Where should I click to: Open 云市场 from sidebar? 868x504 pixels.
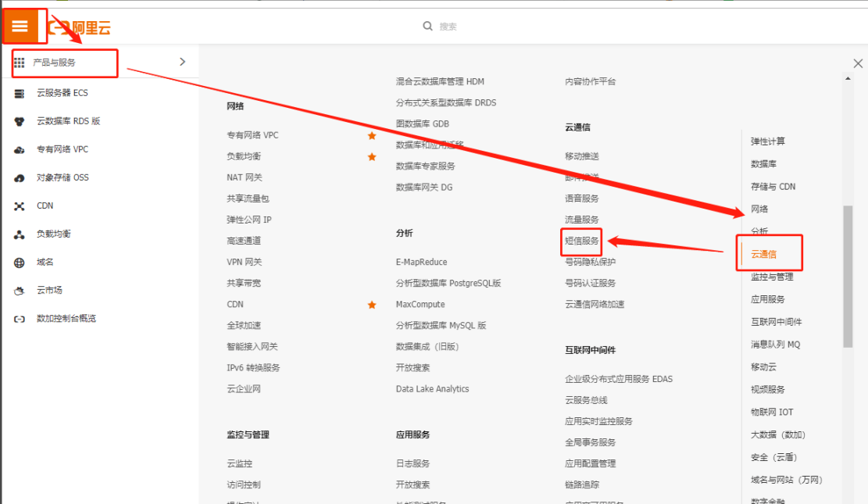tap(50, 290)
